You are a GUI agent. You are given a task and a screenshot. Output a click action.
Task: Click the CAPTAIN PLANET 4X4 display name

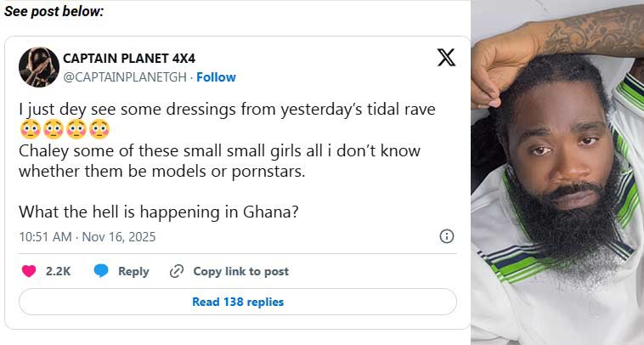pyautogui.click(x=130, y=59)
